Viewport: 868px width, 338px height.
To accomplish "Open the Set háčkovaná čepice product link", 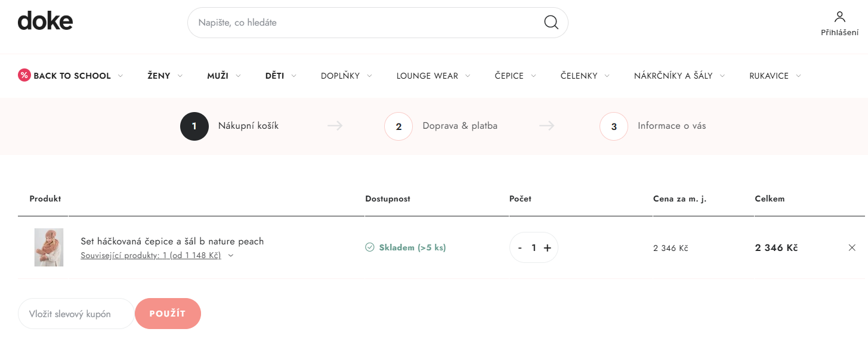I will [172, 241].
